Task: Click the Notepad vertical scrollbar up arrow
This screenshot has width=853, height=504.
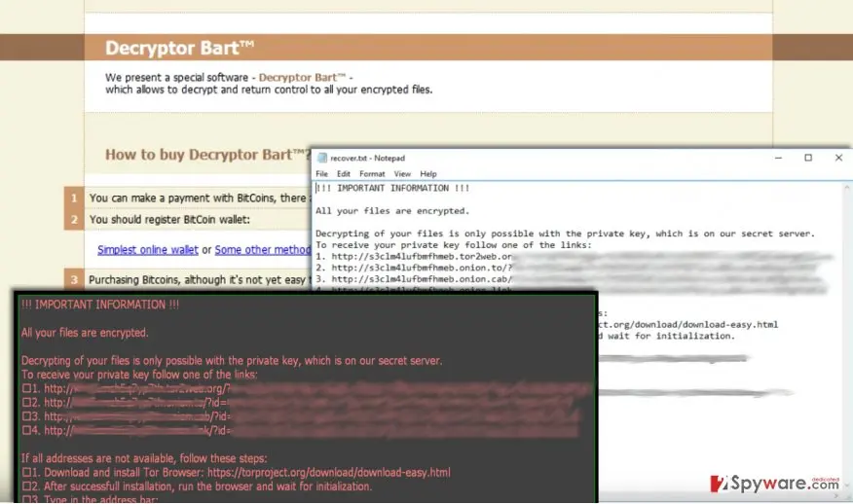Action: [847, 188]
